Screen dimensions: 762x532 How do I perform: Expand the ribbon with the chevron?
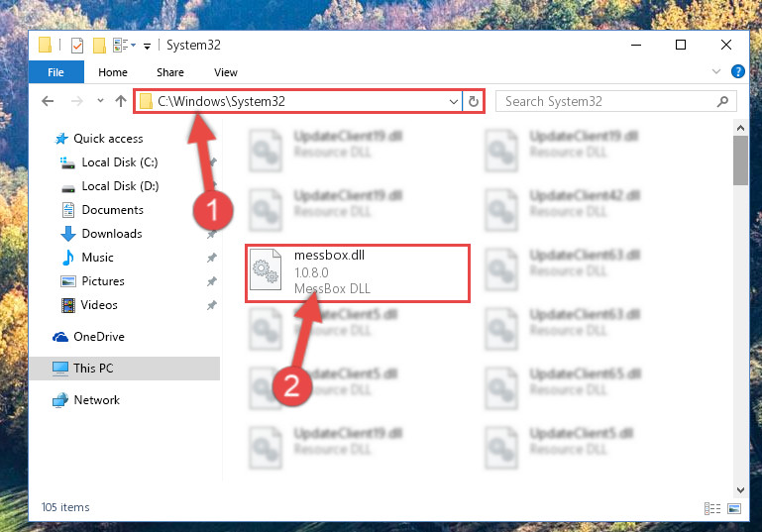click(715, 71)
